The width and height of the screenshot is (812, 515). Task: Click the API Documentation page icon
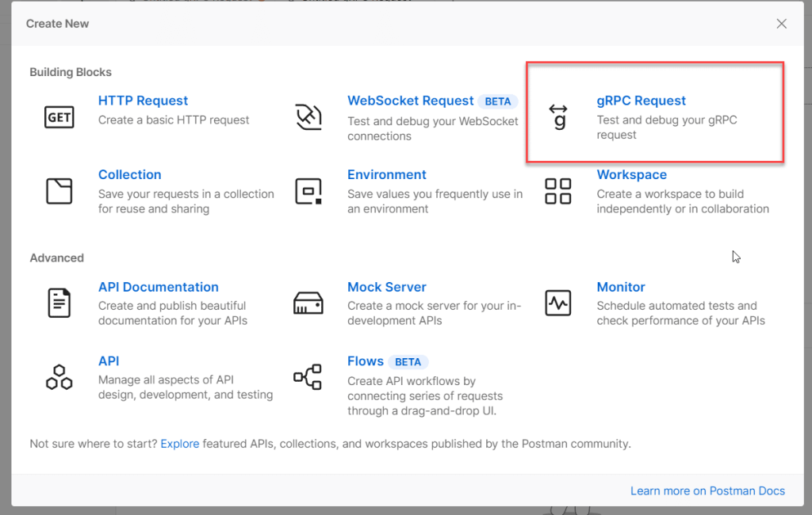point(59,303)
